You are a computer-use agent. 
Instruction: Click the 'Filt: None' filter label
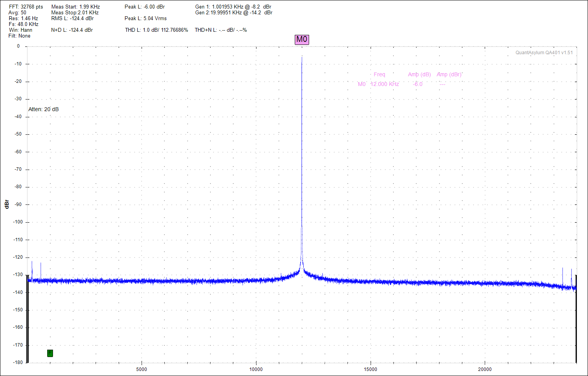(x=19, y=36)
